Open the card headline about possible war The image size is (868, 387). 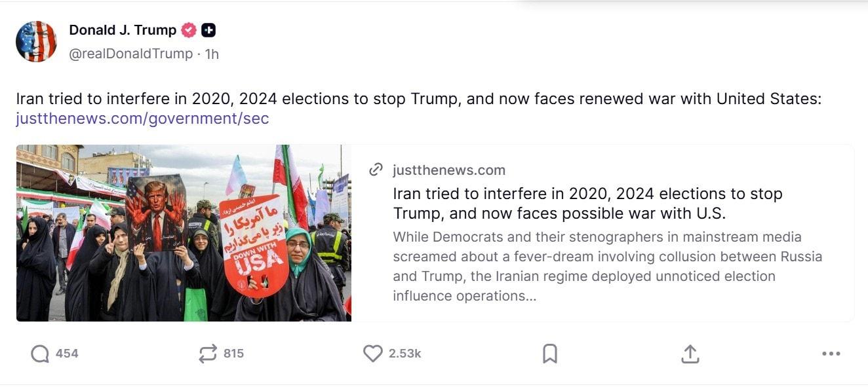tap(587, 204)
